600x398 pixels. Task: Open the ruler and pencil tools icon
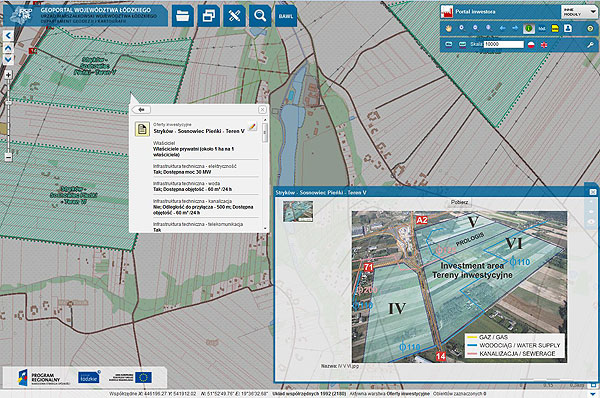234,16
